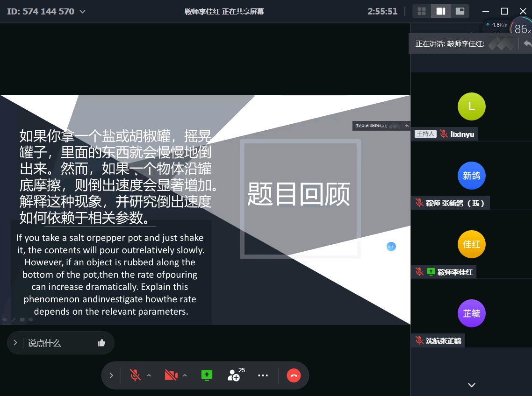Open the camera options arrow
Image resolution: width=532 pixels, height=396 pixels.
[x=185, y=375]
